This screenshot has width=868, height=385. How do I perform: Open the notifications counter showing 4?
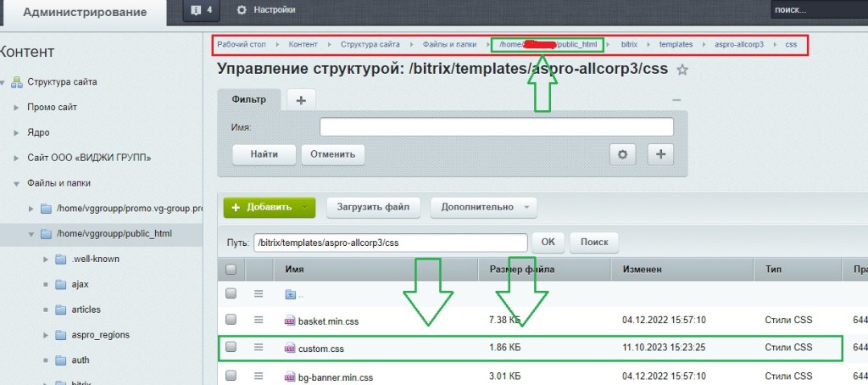(x=201, y=10)
